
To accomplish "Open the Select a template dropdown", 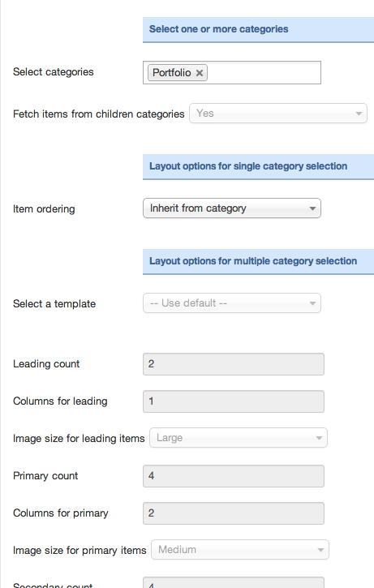I will click(x=232, y=303).
